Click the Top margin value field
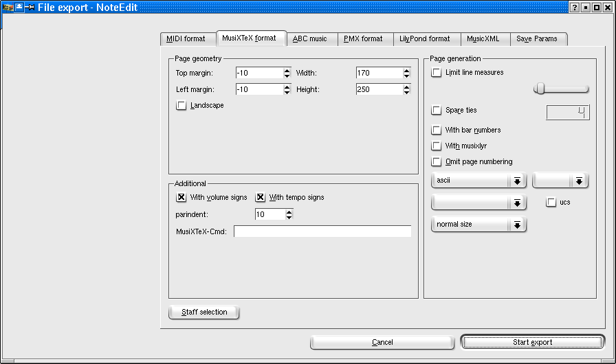The image size is (616, 364). (259, 73)
